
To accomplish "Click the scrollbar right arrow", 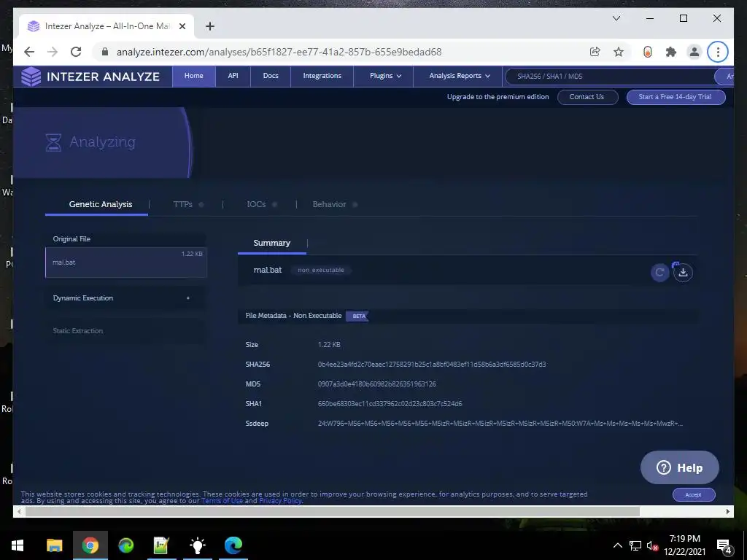I will [727, 511].
